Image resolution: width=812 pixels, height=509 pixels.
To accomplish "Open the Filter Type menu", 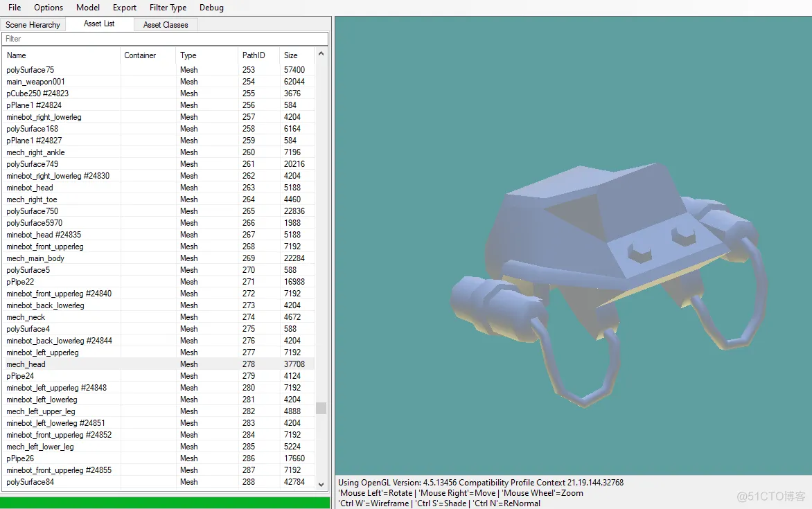I will tap(168, 8).
